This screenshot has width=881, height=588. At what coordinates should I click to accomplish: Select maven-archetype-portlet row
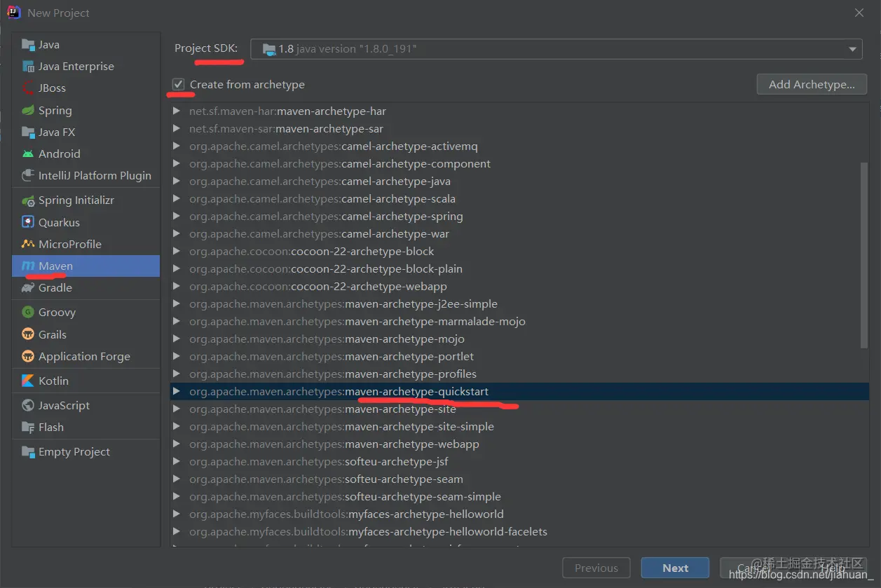coord(519,356)
